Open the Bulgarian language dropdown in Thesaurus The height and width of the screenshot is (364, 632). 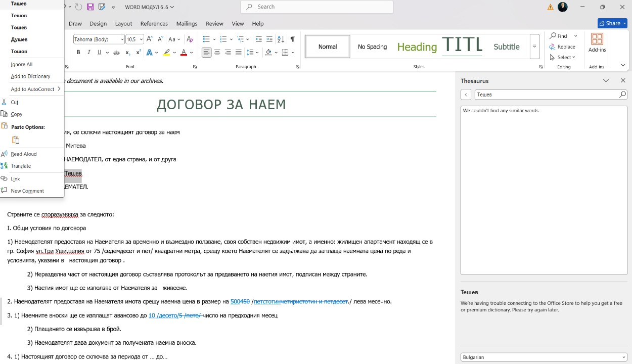pos(544,357)
